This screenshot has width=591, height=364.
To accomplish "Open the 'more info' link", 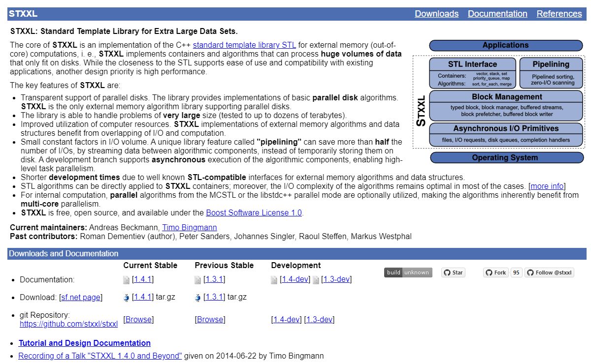I will pos(547,186).
